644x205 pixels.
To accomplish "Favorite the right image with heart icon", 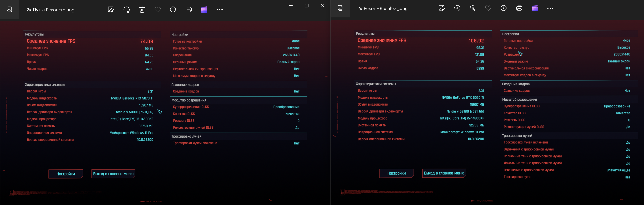I will [x=488, y=8].
